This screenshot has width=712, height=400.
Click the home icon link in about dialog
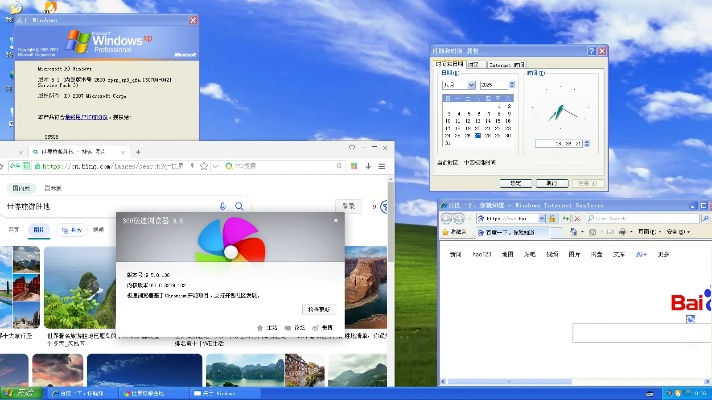click(x=260, y=328)
